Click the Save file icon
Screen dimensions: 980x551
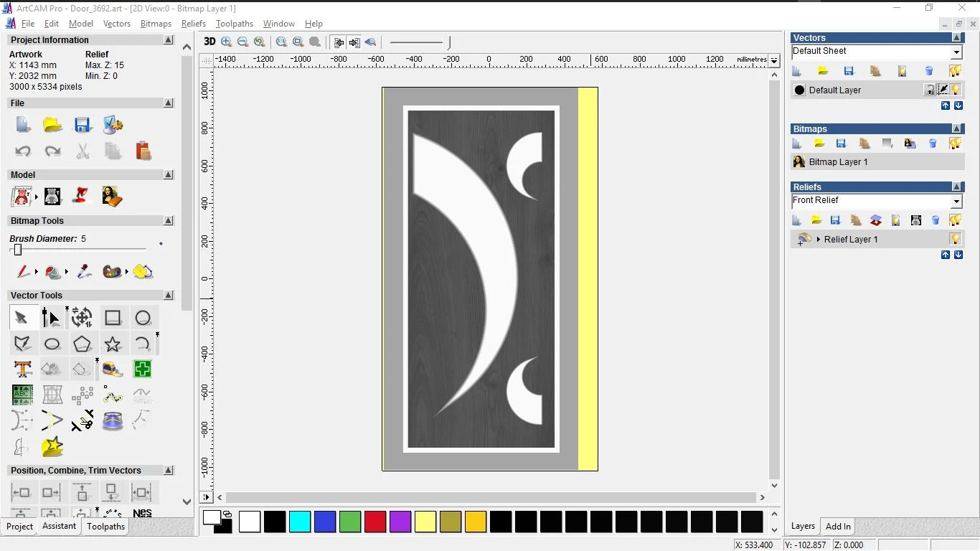tap(83, 125)
